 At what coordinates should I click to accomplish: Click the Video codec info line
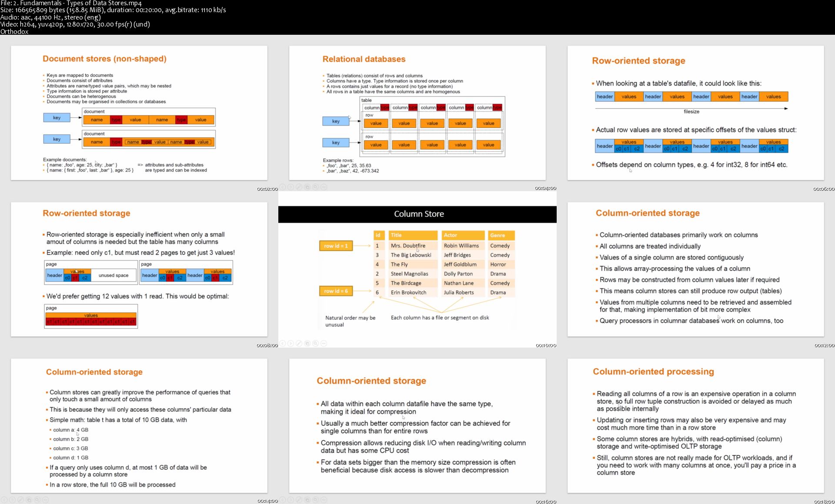point(75,24)
